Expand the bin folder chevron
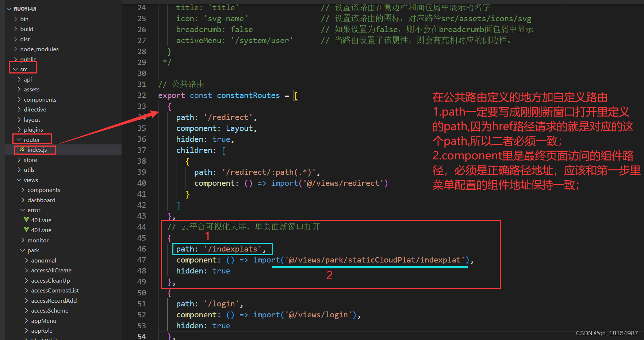 pos(15,19)
